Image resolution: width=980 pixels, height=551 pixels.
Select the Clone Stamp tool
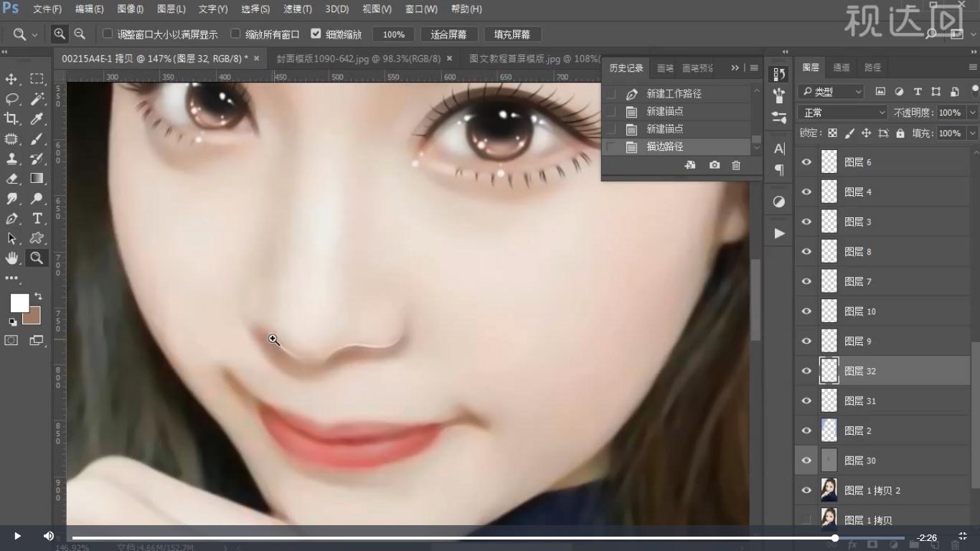tap(11, 159)
